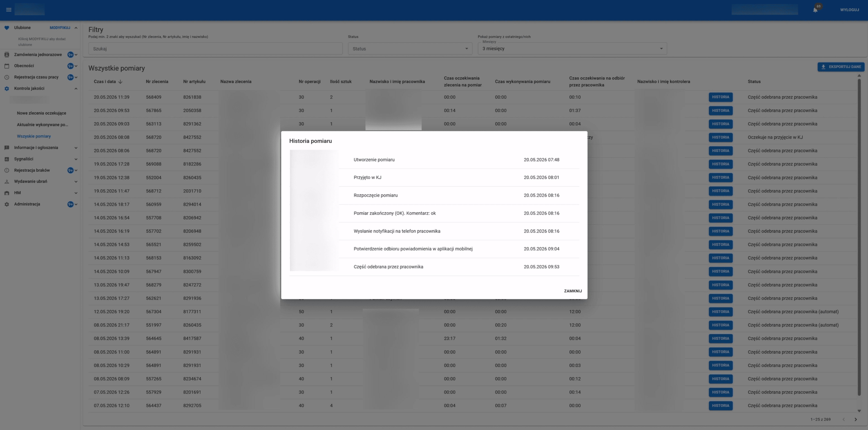
Task: Click Wysłanie notyfikacji na telefon pracownika
Action: 397,231
